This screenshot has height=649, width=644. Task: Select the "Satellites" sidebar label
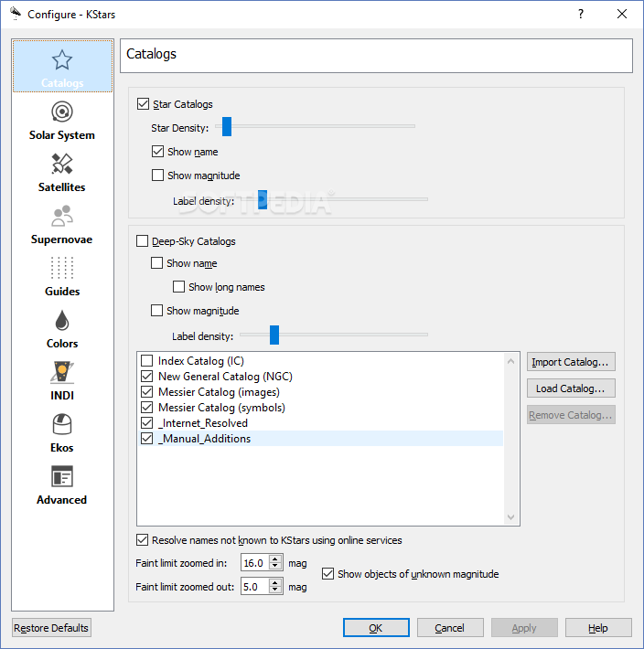(62, 187)
